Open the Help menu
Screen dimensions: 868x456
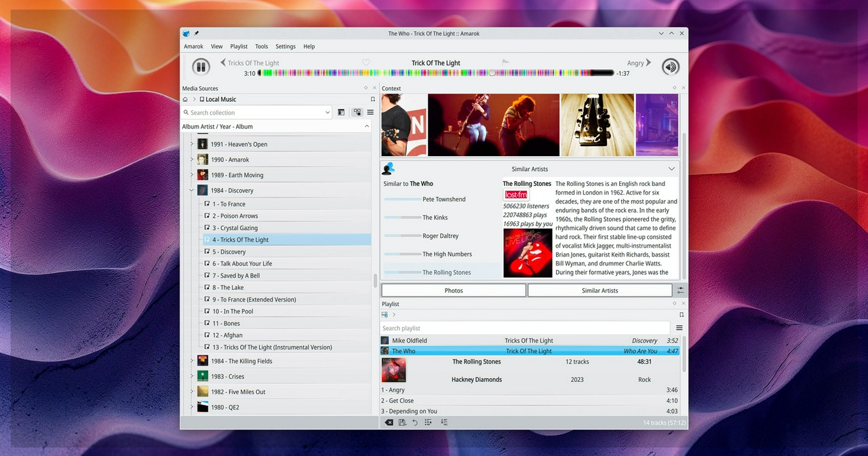(309, 47)
